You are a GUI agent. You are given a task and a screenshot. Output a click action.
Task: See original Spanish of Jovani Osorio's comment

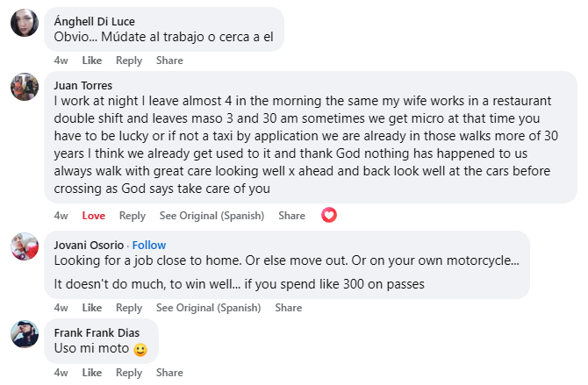[209, 308]
